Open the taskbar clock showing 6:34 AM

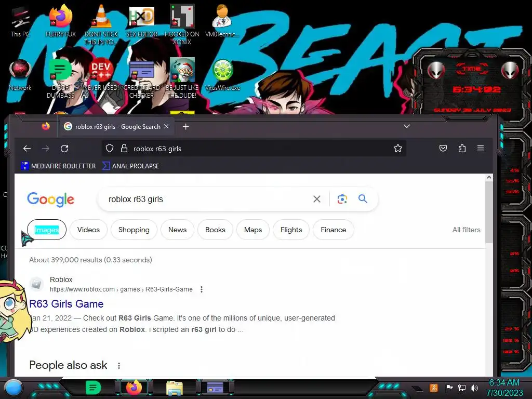coord(504,388)
